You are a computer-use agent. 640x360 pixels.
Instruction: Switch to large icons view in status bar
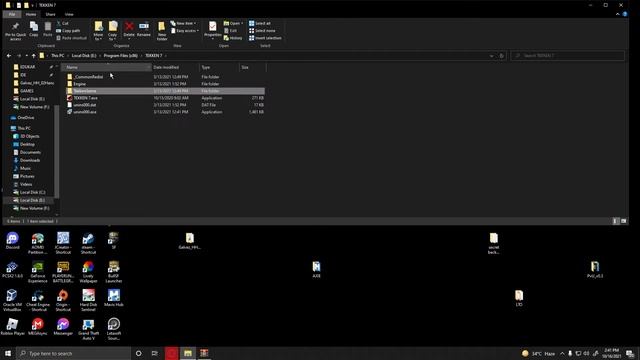click(623, 221)
